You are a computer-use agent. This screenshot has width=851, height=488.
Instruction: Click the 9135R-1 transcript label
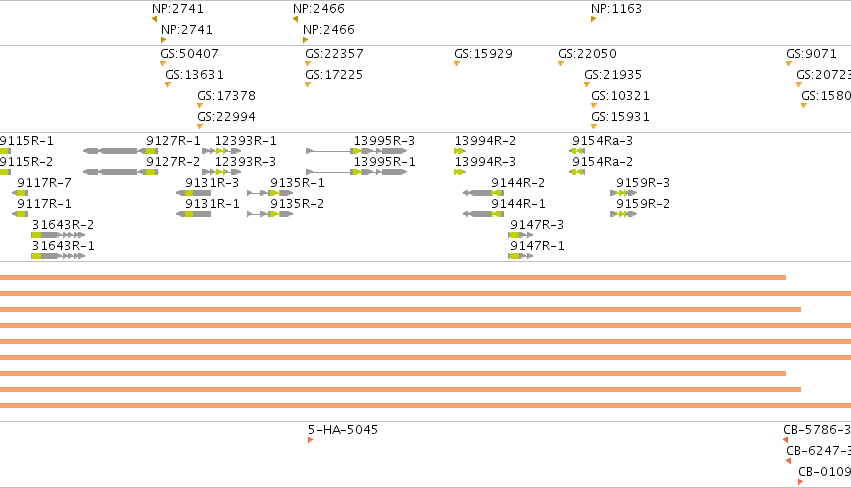point(297,183)
